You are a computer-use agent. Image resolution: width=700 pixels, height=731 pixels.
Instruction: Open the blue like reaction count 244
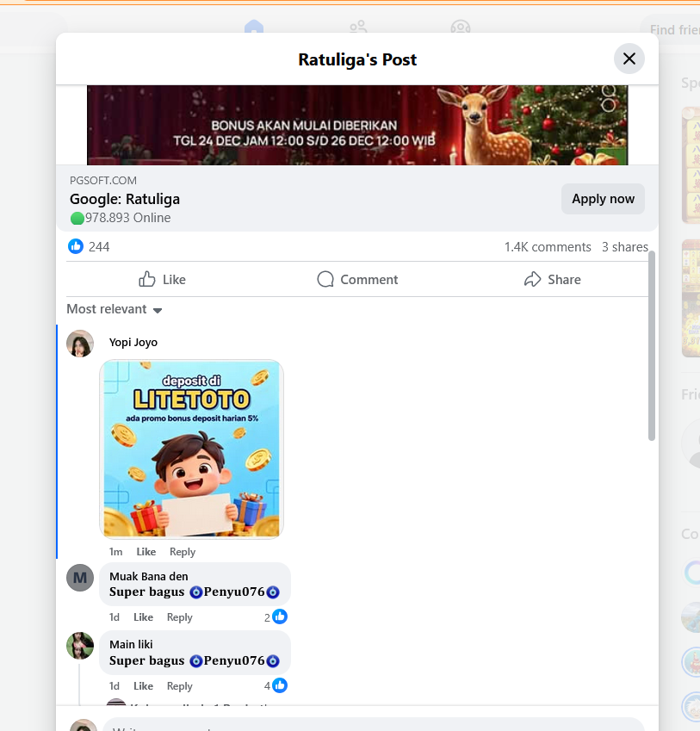89,246
